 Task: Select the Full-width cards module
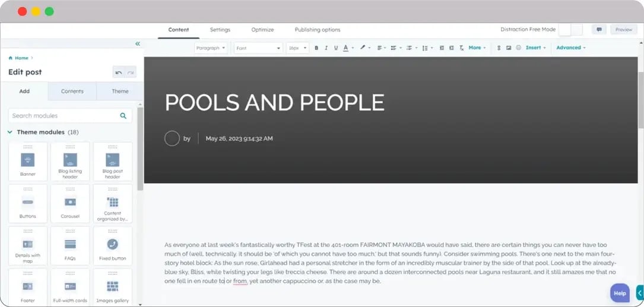coord(70,287)
